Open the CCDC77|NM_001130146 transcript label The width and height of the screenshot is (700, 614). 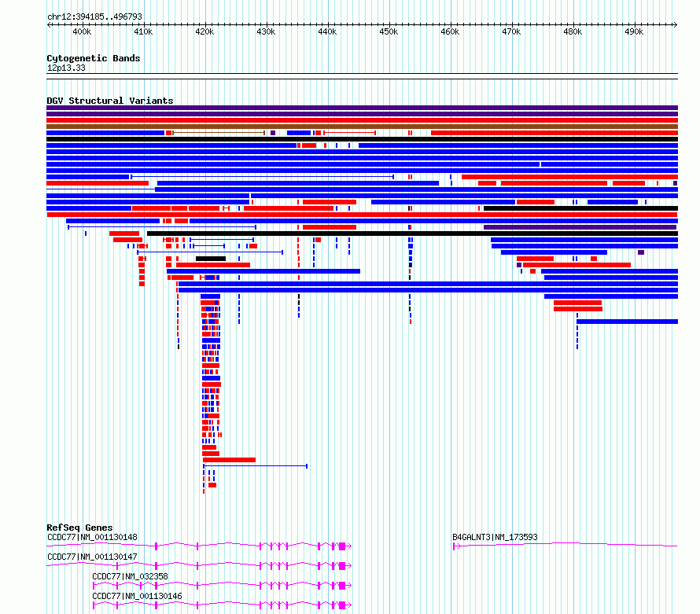point(137,596)
